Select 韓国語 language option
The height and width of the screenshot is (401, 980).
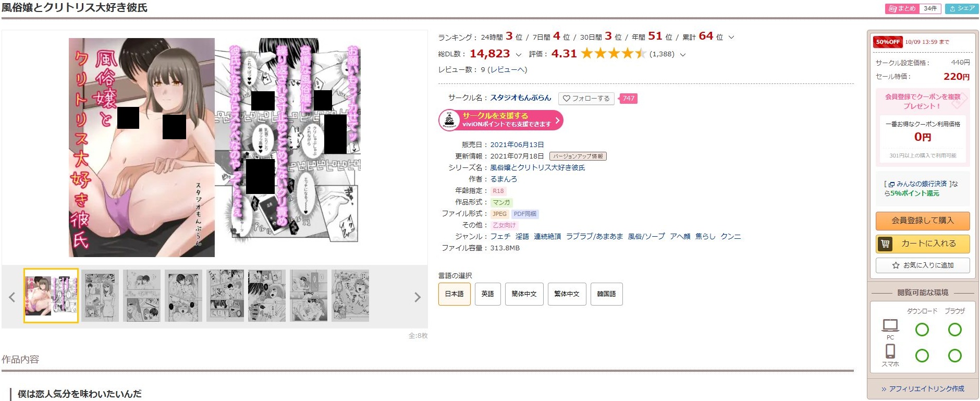pyautogui.click(x=606, y=294)
